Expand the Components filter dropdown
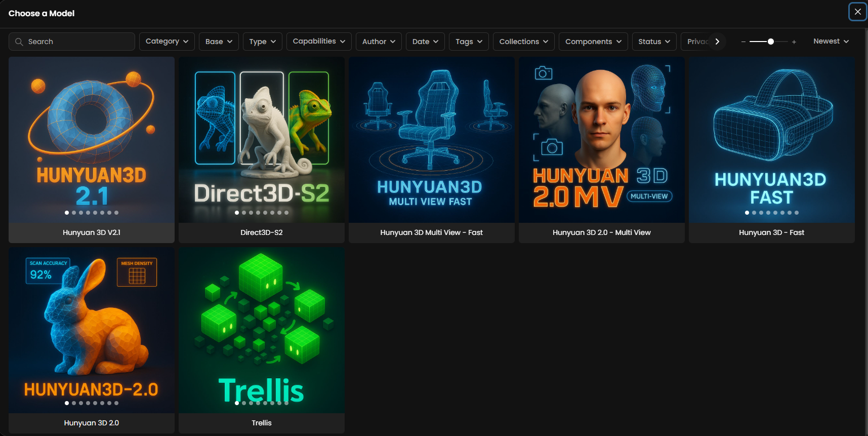Image resolution: width=868 pixels, height=436 pixels. [593, 42]
